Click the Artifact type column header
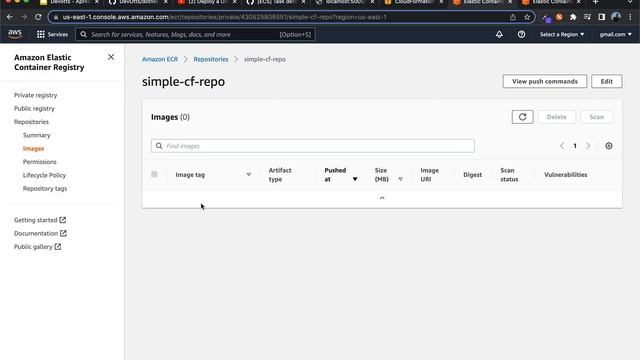This screenshot has width=640, height=360. point(280,175)
